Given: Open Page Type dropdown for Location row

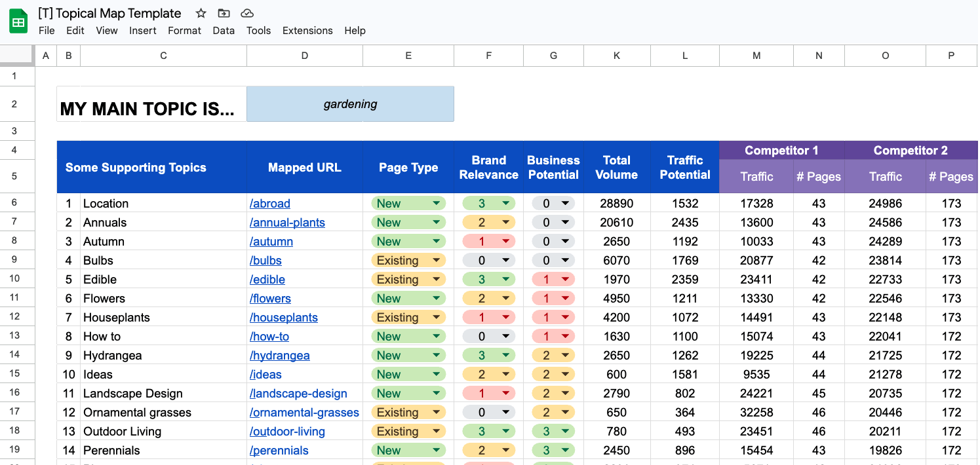Looking at the screenshot, I should [438, 203].
